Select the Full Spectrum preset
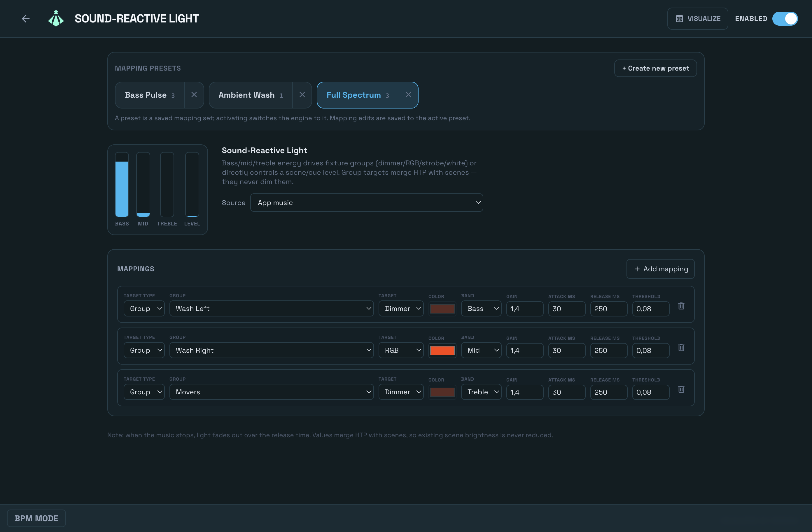Screen dimensions: 812x532 coord(358,95)
